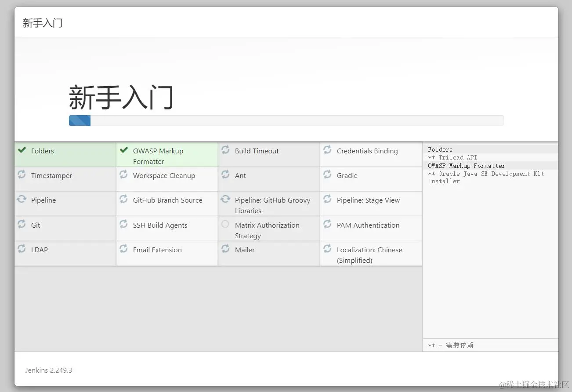Image resolution: width=572 pixels, height=392 pixels.
Task: Click the green checkmark beside the Folders plugin
Action: tap(22, 150)
